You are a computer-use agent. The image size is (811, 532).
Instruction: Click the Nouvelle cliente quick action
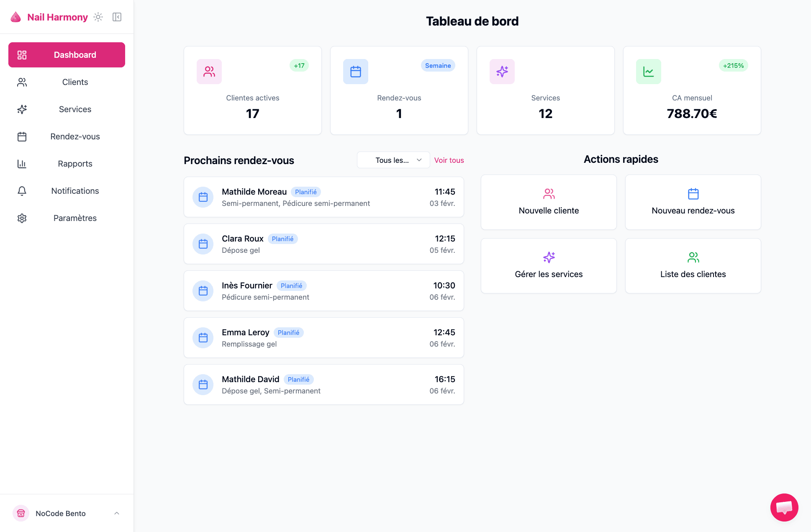click(x=549, y=202)
